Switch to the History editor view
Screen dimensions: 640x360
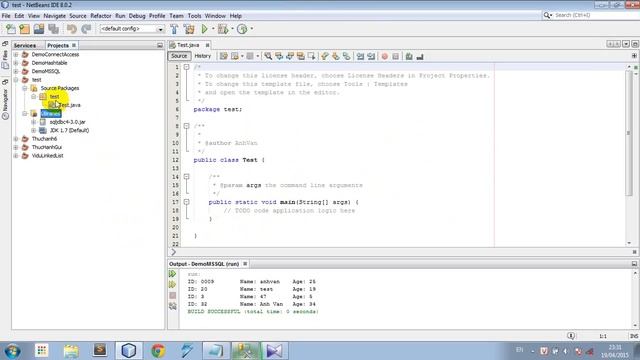click(203, 56)
